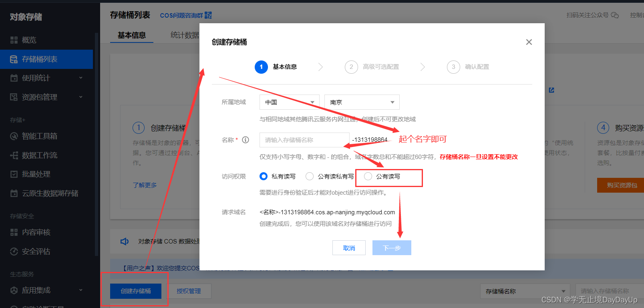Open the COS问题咨询群 link
This screenshot has height=308, width=644.
pyautogui.click(x=181, y=15)
